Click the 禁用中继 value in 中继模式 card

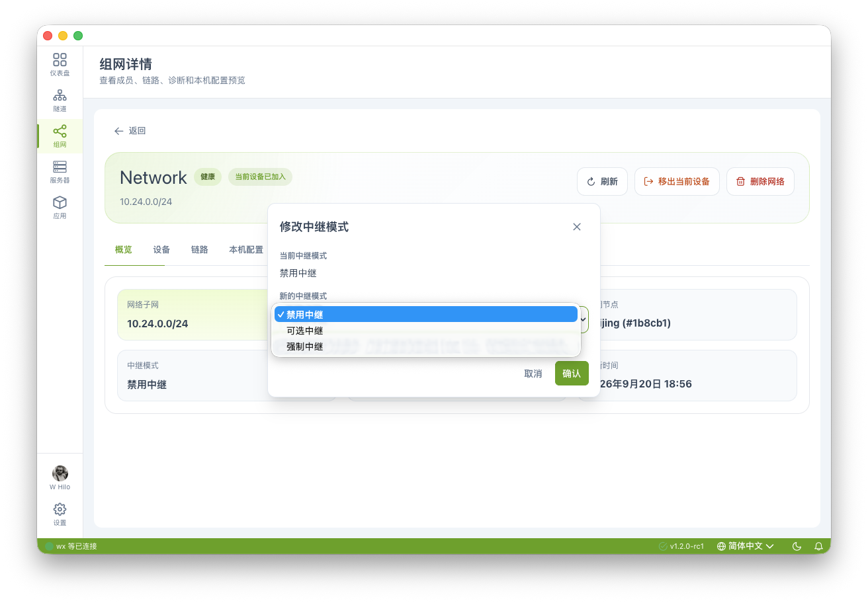[x=147, y=384]
